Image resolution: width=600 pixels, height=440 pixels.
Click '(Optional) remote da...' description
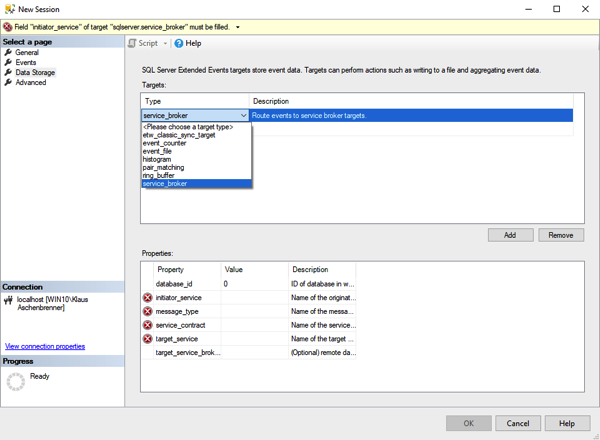click(323, 352)
